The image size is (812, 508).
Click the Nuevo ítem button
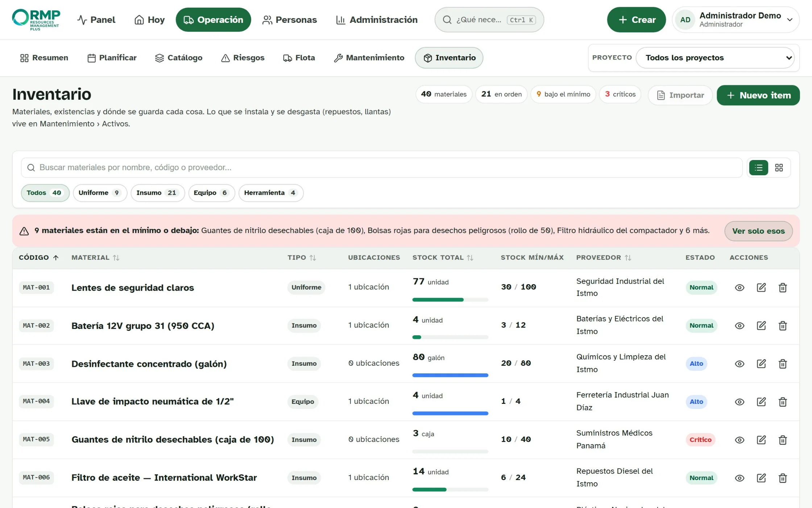(x=758, y=95)
